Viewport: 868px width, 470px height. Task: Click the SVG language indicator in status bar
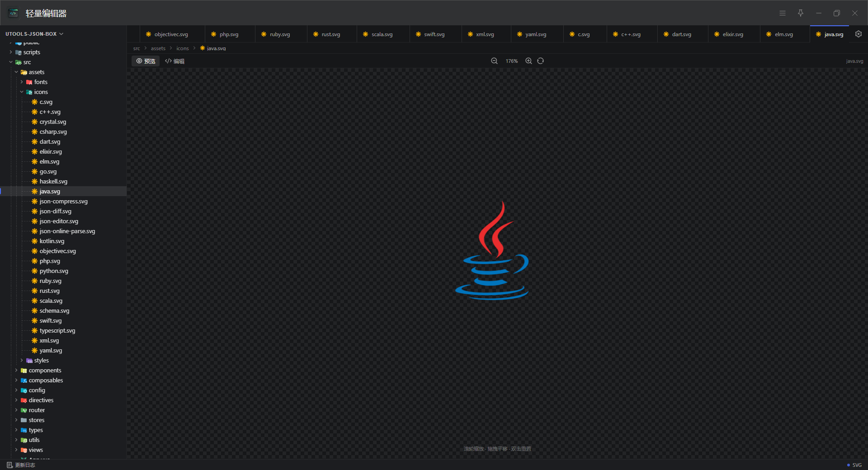(x=854, y=465)
